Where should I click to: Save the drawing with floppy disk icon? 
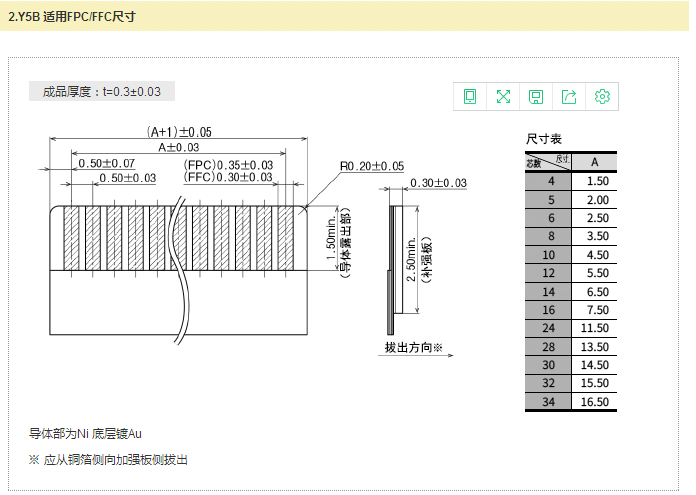tap(536, 96)
